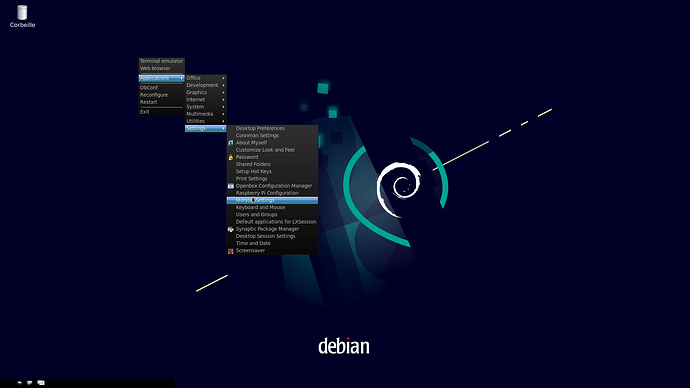Click the blue network icon in taskbar
The width and height of the screenshot is (690, 388).
coord(29,383)
